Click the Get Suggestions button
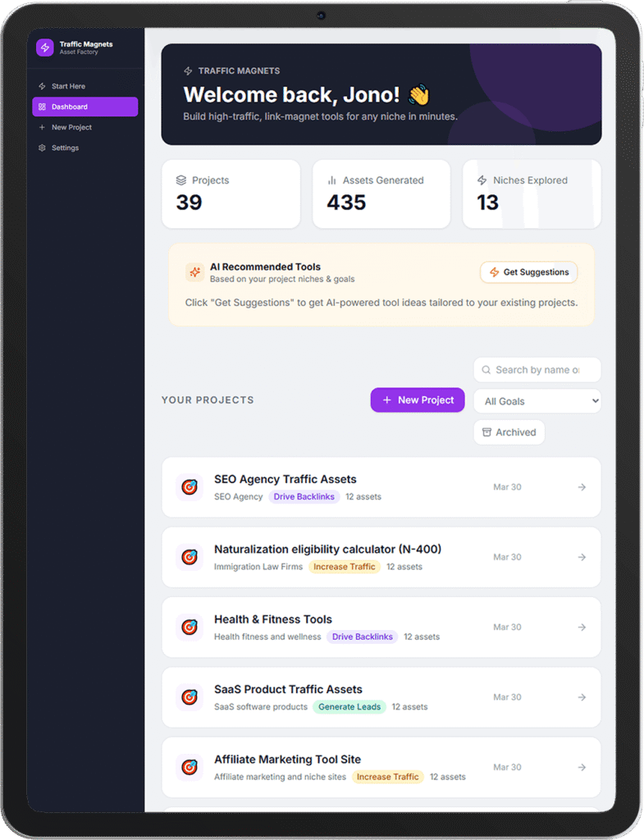The height and width of the screenshot is (840, 644). pyautogui.click(x=528, y=272)
